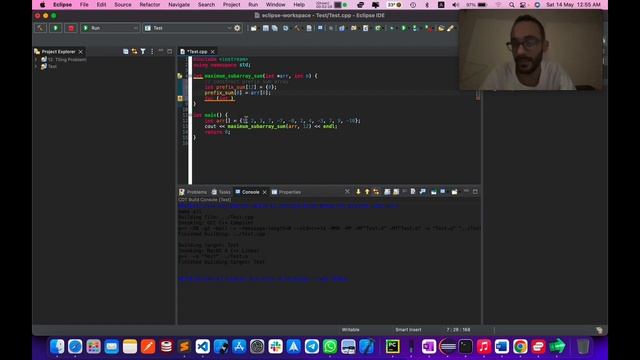This screenshot has height=360, width=640.
Task: Click the last blue console build-finished line
Action: pos(263,279)
